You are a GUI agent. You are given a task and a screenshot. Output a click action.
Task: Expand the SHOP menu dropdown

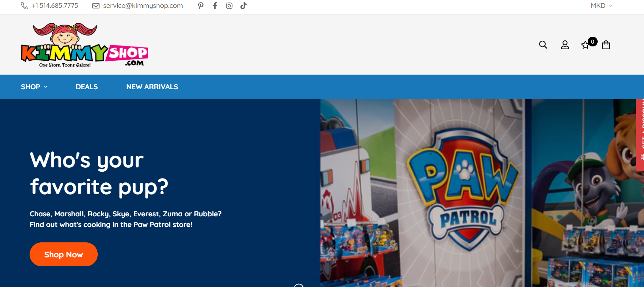tap(34, 87)
